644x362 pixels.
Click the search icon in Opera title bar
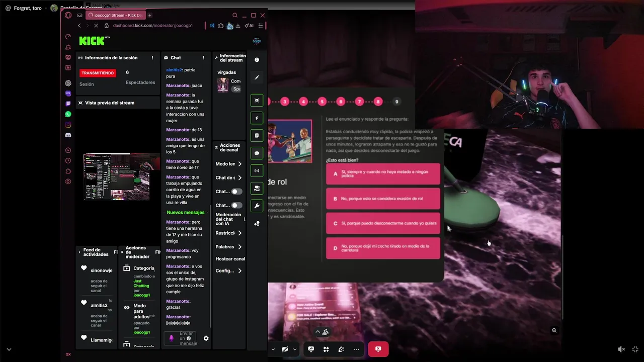[x=235, y=16]
